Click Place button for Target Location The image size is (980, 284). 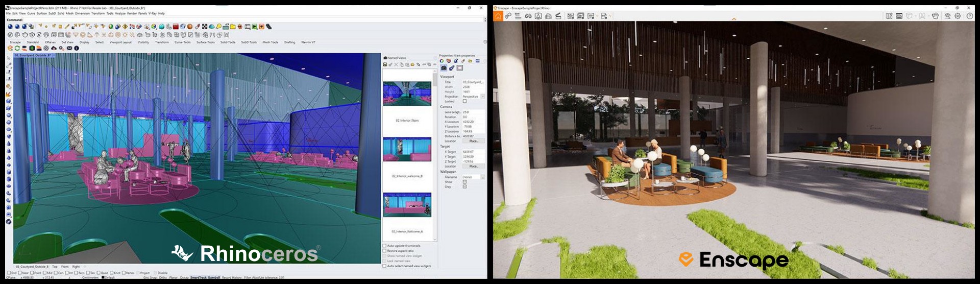[474, 166]
